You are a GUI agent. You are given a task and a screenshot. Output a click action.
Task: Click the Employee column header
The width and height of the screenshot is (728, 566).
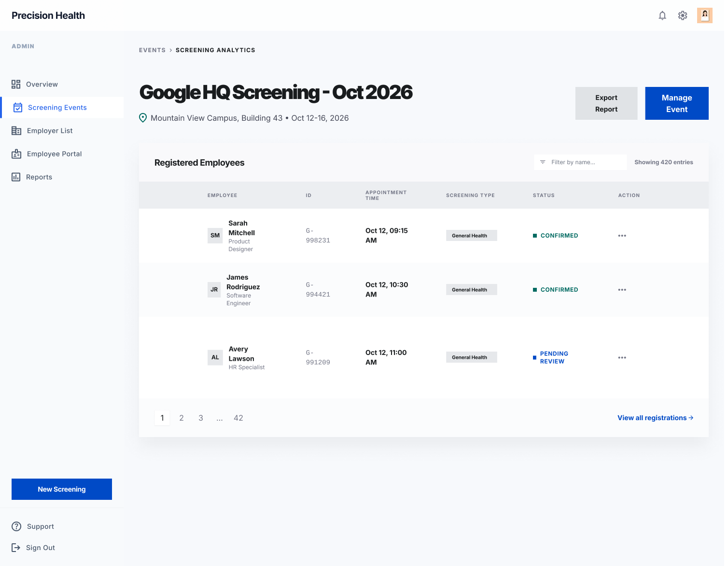click(222, 196)
